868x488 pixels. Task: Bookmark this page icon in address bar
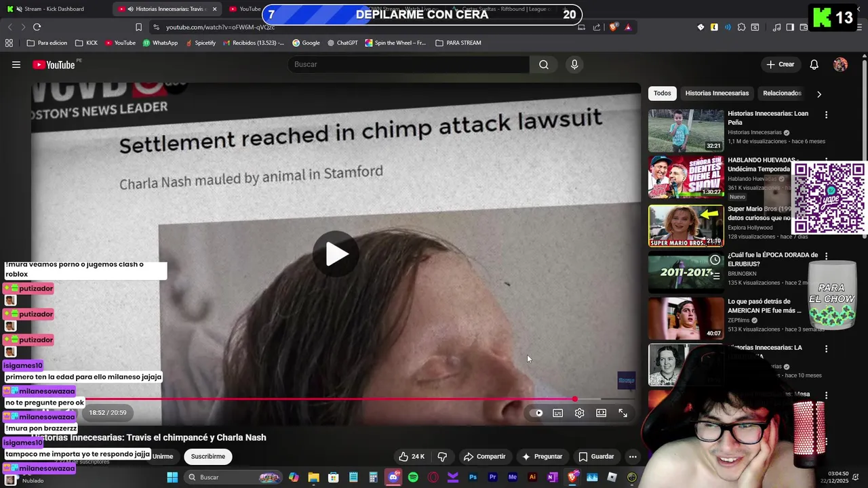(x=138, y=27)
